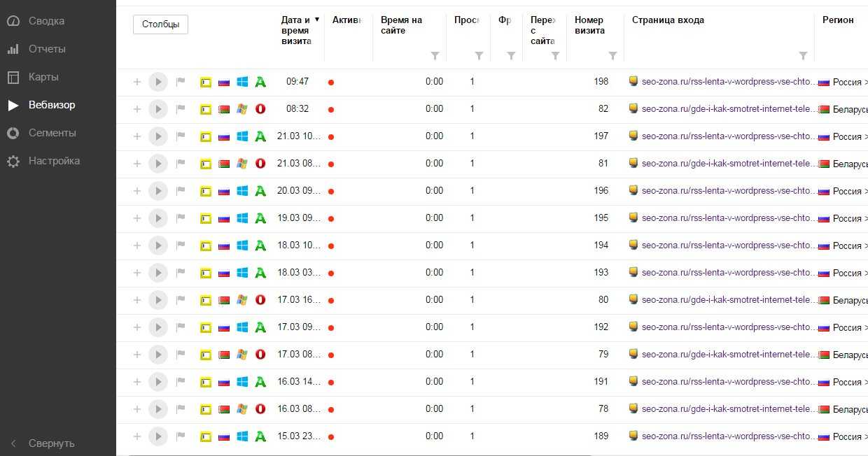The image size is (868, 456).
Task: Toggle flag on visit number 81
Action: click(x=181, y=164)
